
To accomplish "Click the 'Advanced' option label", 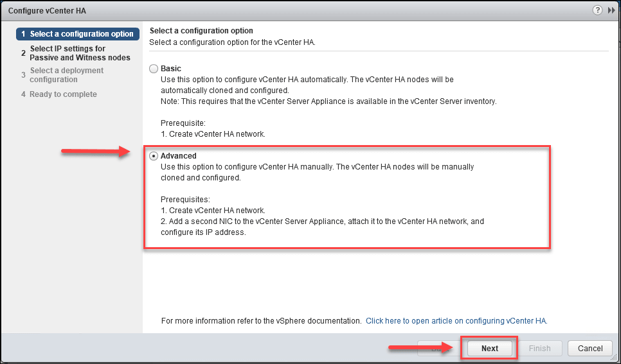I will tap(179, 156).
